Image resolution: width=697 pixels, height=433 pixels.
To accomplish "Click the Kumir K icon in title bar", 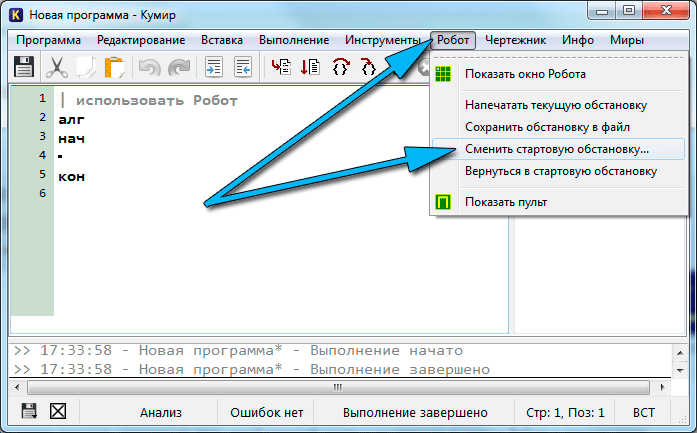I will (x=16, y=15).
